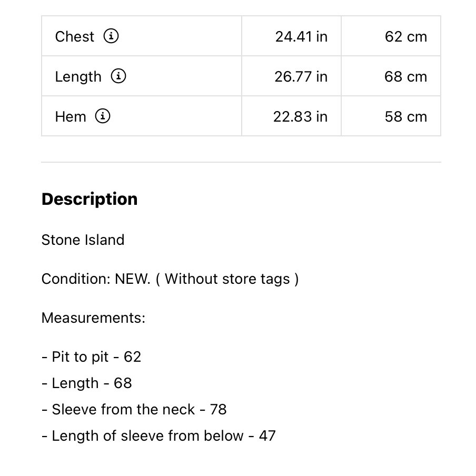Click the Sleeve from the neck - 78 line
The height and width of the screenshot is (476, 476).
pos(134,409)
